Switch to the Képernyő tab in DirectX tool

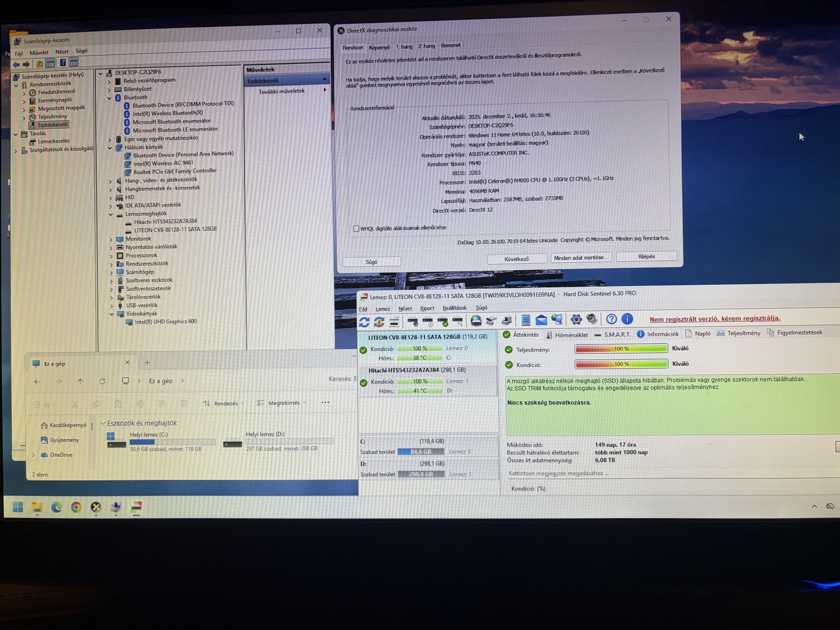(379, 47)
